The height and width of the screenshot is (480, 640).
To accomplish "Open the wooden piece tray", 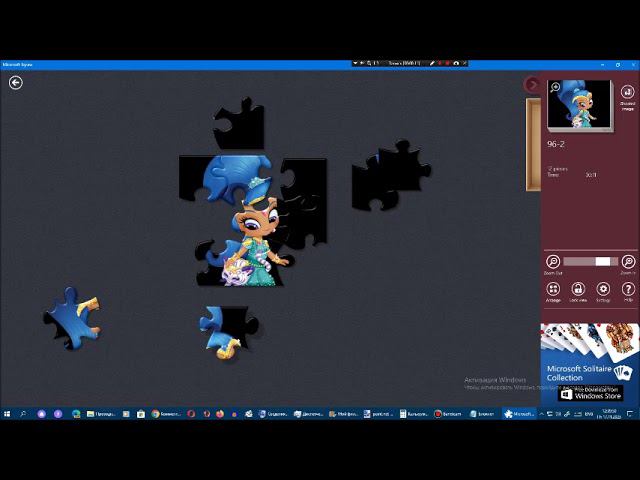I will pos(533,144).
